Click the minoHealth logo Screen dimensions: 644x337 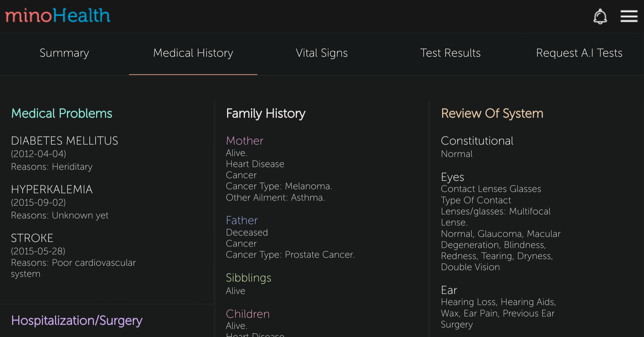pos(57,16)
